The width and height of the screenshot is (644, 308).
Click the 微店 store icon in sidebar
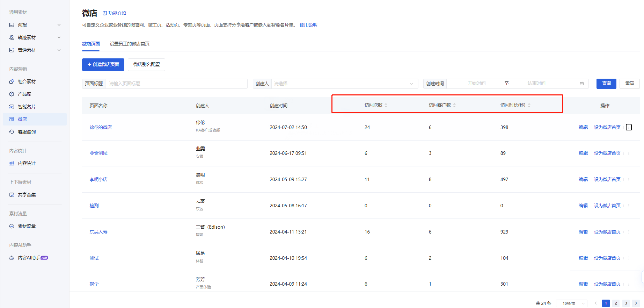tap(12, 119)
